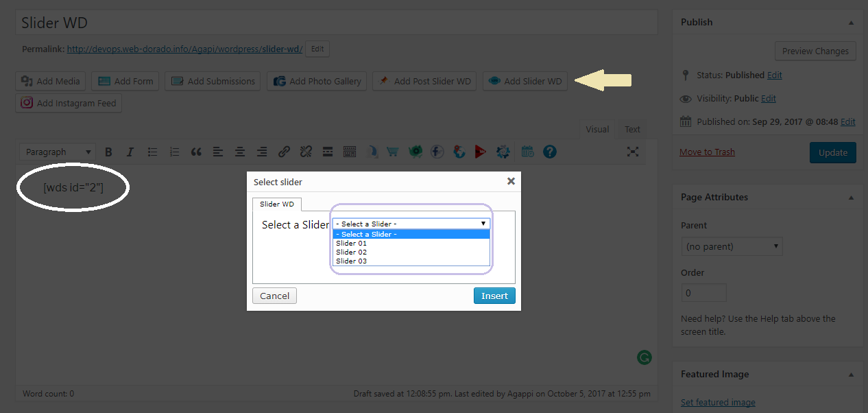The height and width of the screenshot is (413, 868).
Task: Click Cancel in the slider dialog
Action: point(274,296)
